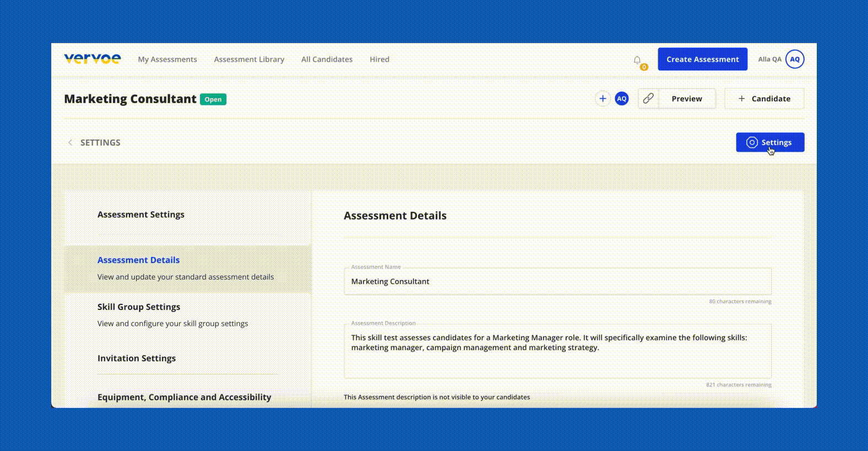The width and height of the screenshot is (868, 451).
Task: Click the AQ collaborator avatar badge
Action: pos(622,99)
